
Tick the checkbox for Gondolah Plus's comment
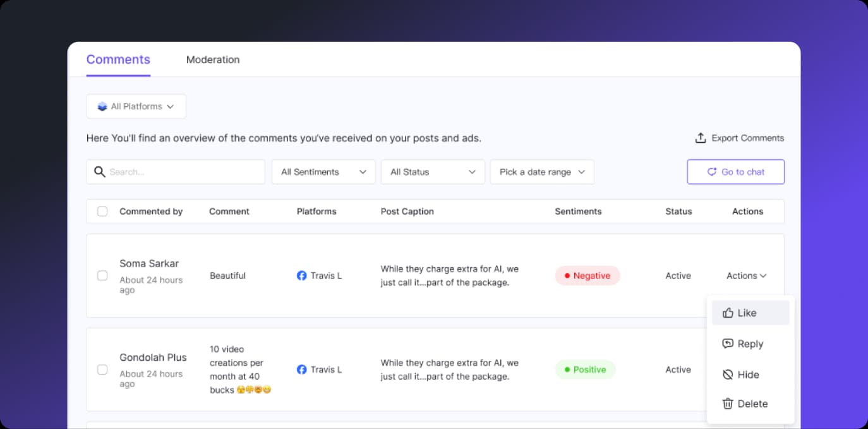(x=102, y=370)
